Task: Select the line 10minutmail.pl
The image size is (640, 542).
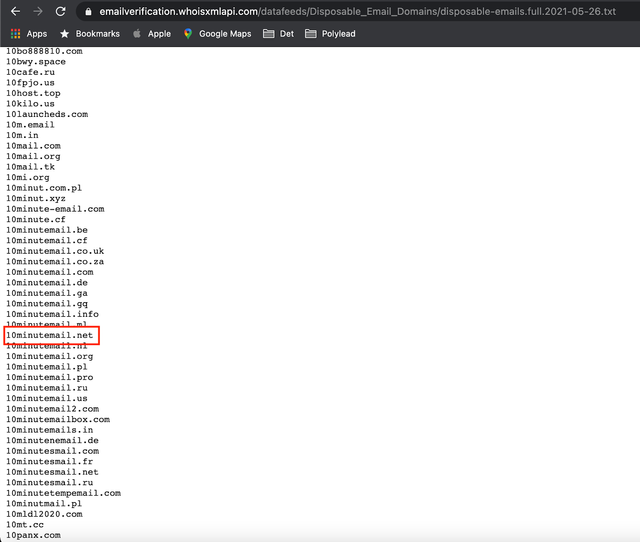Action: [44, 504]
